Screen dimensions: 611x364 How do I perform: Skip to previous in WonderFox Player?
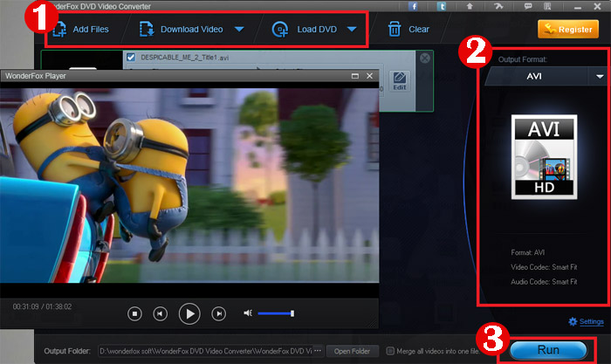point(160,313)
